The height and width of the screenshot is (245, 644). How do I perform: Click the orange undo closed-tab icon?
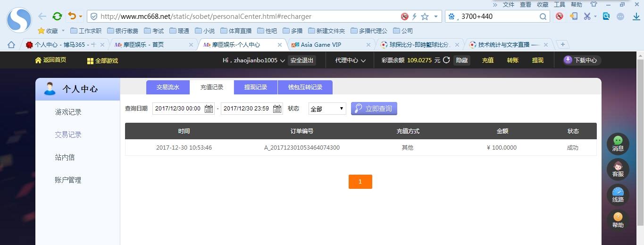[72, 16]
